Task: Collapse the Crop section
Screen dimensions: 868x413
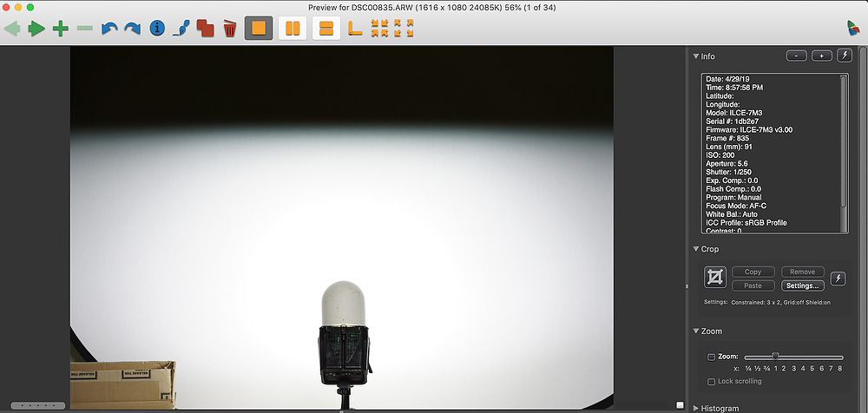Action: tap(696, 249)
